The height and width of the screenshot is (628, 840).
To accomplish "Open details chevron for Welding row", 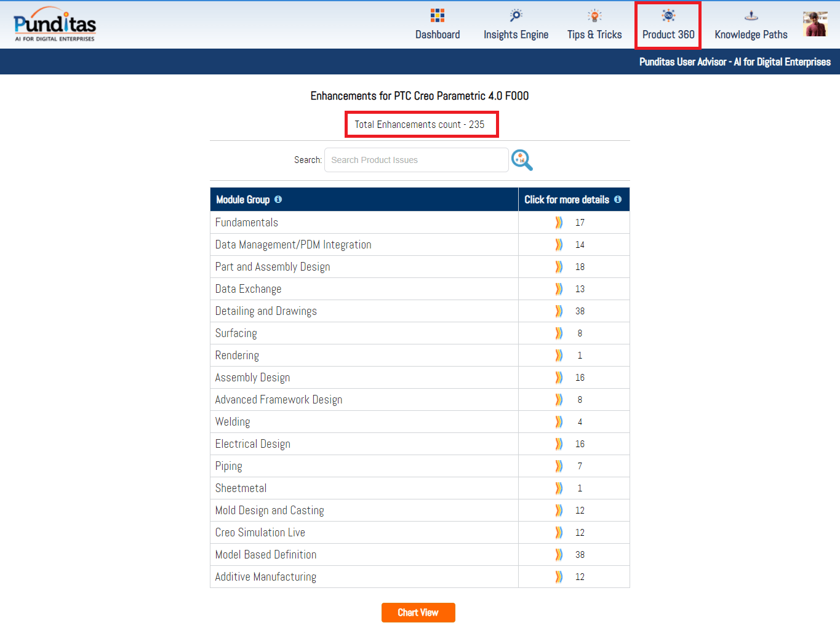I will [x=559, y=422].
